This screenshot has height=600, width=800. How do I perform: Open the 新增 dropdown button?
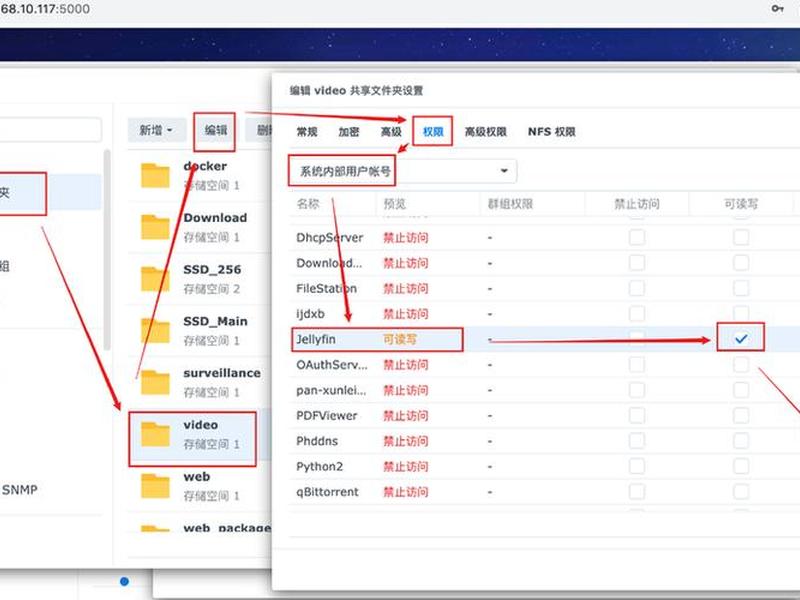pos(156,131)
